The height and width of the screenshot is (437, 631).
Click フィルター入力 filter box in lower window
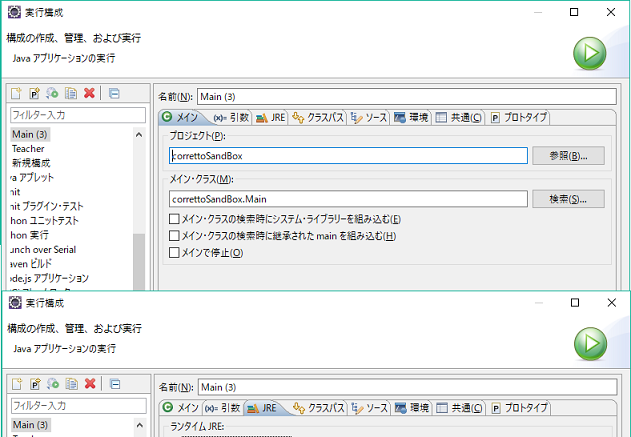tap(78, 405)
